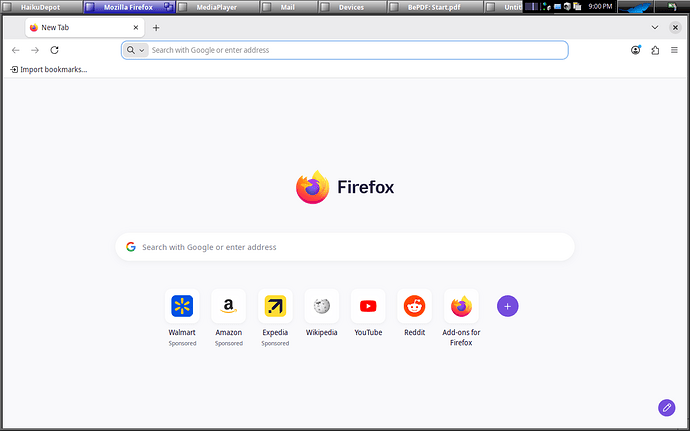Go forward with the forward arrow
This screenshot has height=431, width=690.
tap(35, 50)
